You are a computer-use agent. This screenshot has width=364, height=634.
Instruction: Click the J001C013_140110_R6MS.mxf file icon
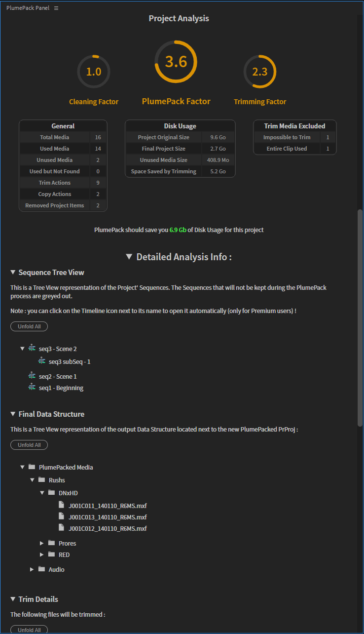click(61, 516)
